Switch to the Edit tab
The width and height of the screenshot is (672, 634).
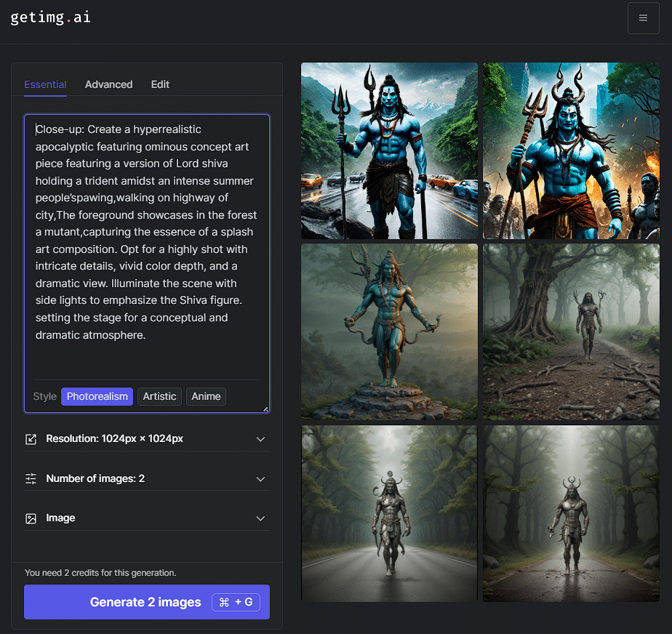pyautogui.click(x=160, y=84)
